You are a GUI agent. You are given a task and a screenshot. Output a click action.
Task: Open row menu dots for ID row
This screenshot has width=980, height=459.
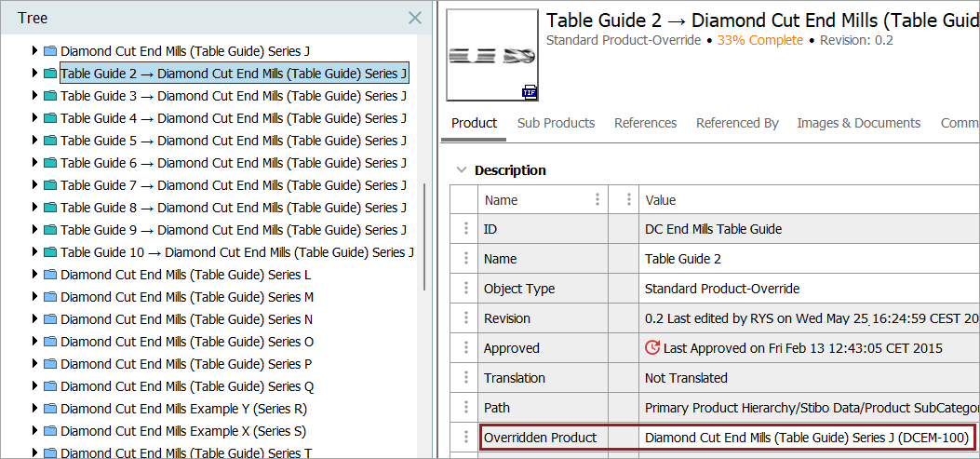tap(464, 229)
